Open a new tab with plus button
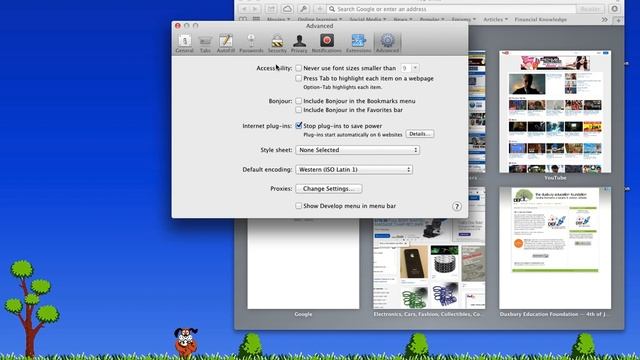The image size is (640, 360). 618,20
